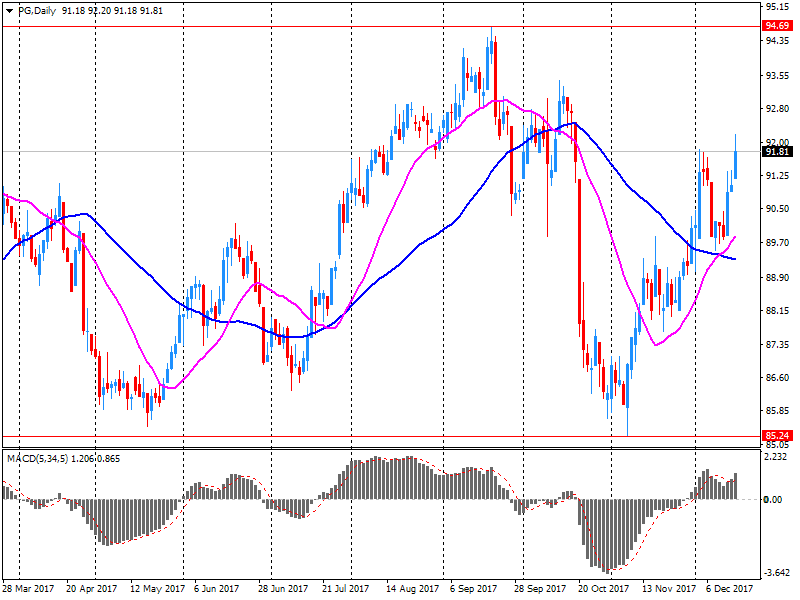Screen dimensions: 800x600
Task: Click the 93.55 price scale value
Action: click(777, 76)
